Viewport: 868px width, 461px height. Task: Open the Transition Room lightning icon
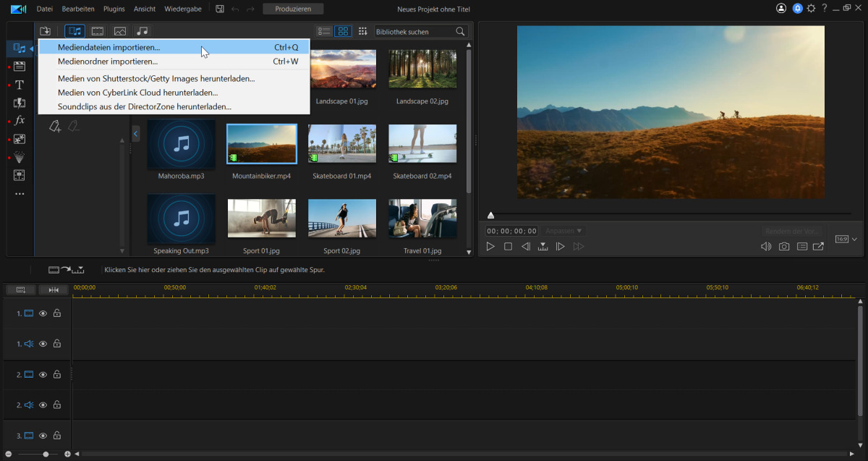click(x=20, y=103)
